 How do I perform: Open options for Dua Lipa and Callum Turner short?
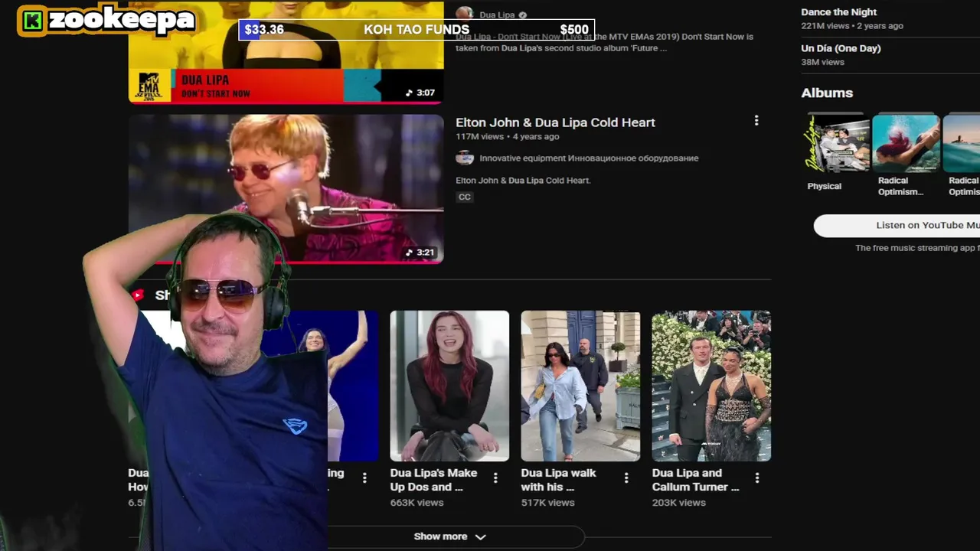(757, 478)
